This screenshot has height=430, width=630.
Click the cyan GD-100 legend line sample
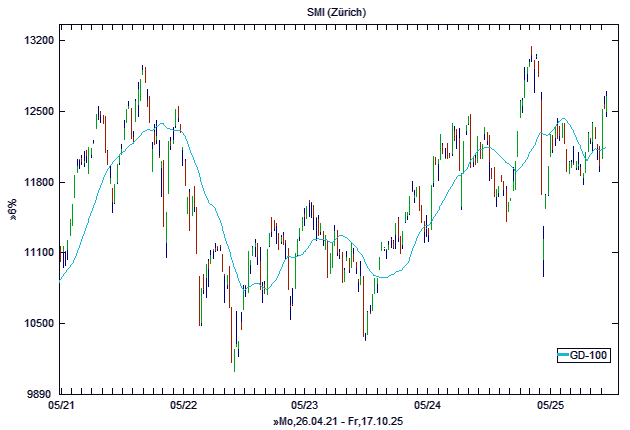pos(563,355)
